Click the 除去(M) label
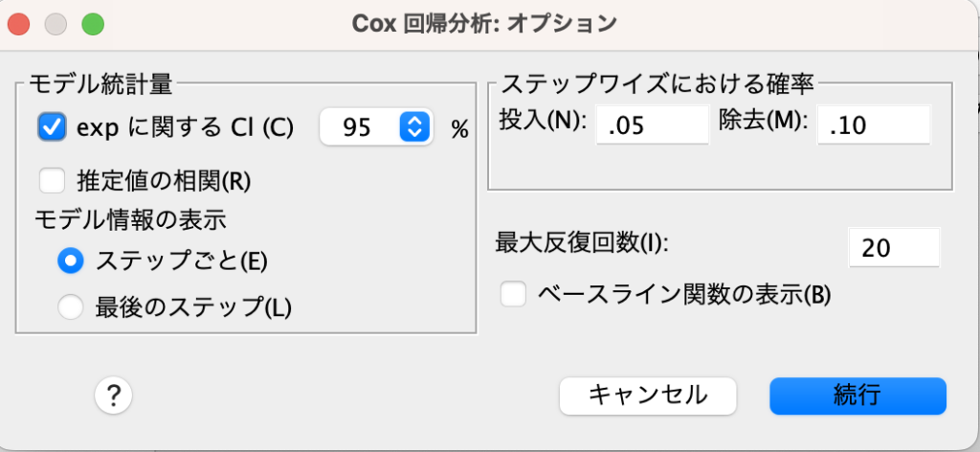 (763, 121)
